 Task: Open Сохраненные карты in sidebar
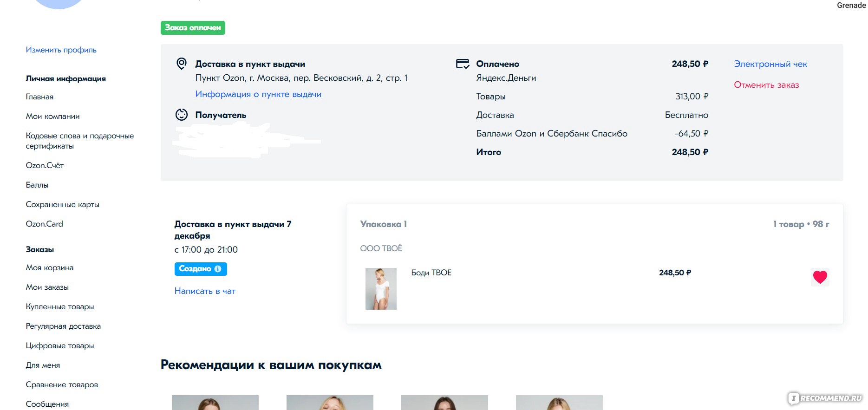[x=62, y=204]
